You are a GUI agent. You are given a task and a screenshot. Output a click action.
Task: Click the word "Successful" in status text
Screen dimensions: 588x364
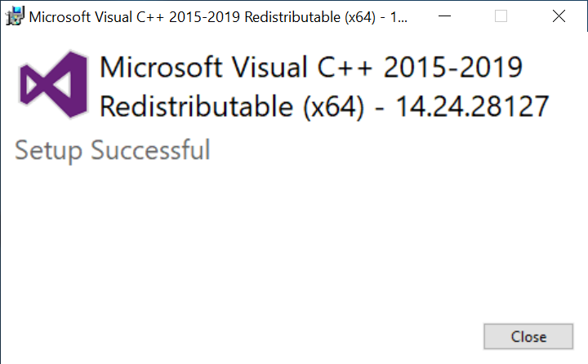tap(150, 150)
